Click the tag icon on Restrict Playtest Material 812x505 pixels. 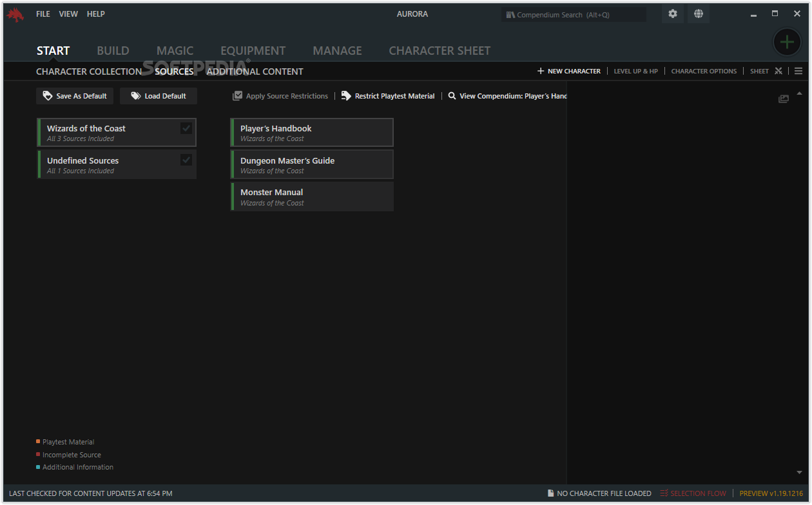point(346,96)
